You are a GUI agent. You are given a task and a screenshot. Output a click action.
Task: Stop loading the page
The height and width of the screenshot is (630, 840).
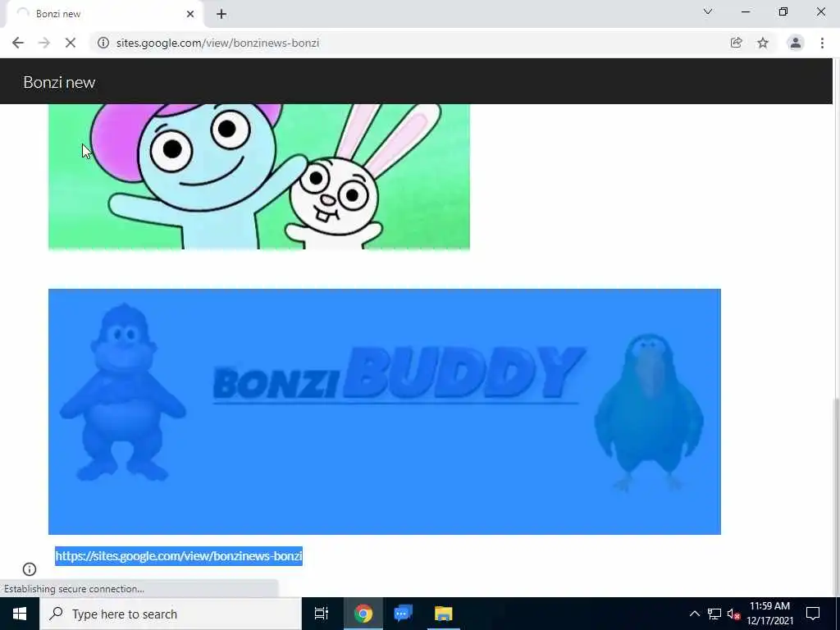71,43
